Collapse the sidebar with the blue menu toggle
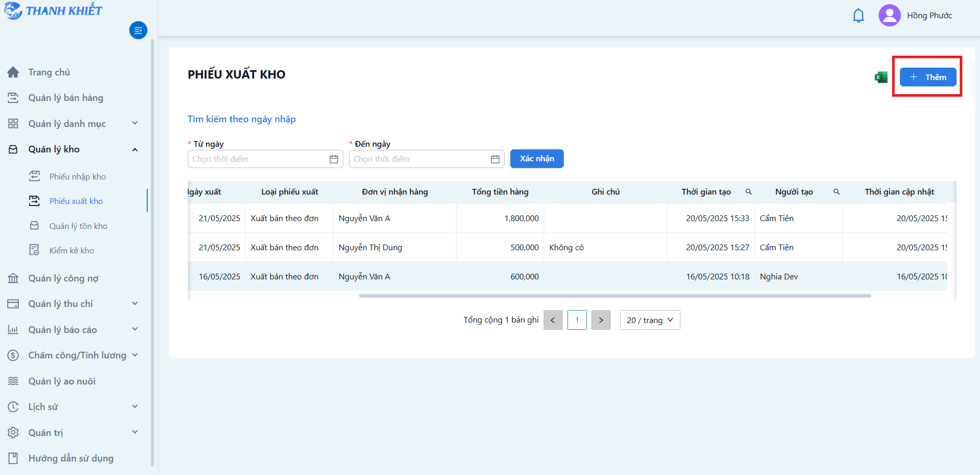Screen dimensions: 980x475 point(138,31)
